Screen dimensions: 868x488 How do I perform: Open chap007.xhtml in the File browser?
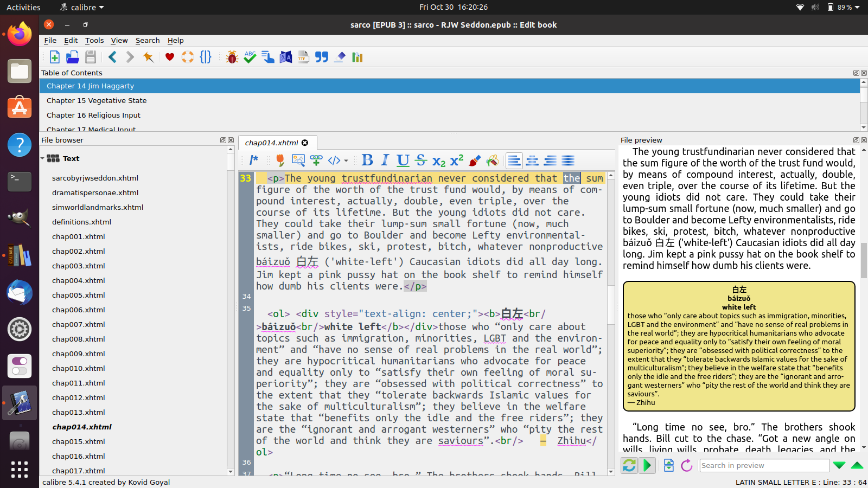[x=79, y=324]
